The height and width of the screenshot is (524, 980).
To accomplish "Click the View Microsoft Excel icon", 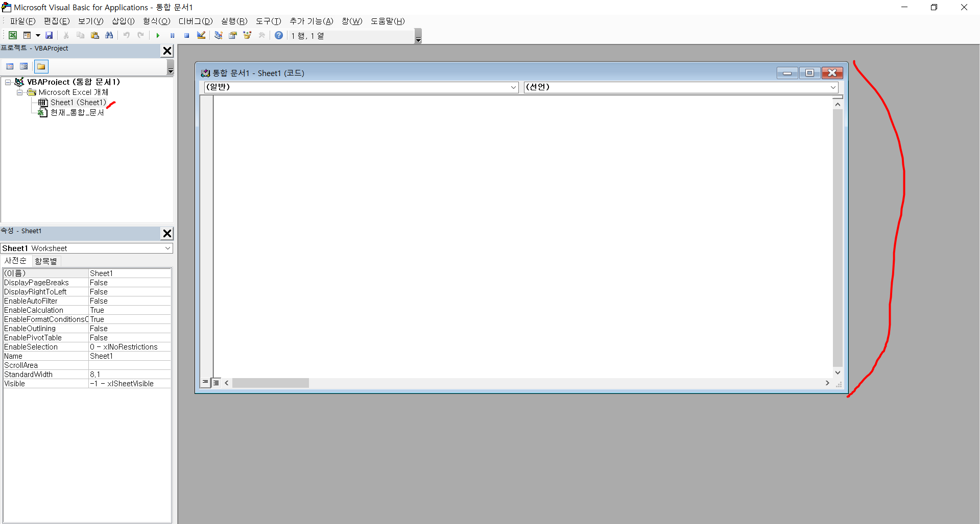I will click(x=13, y=35).
